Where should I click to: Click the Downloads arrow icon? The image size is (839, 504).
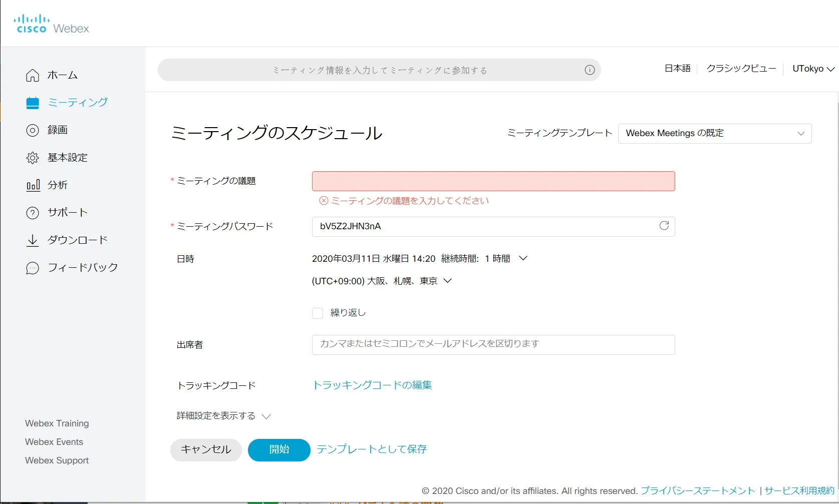point(32,240)
